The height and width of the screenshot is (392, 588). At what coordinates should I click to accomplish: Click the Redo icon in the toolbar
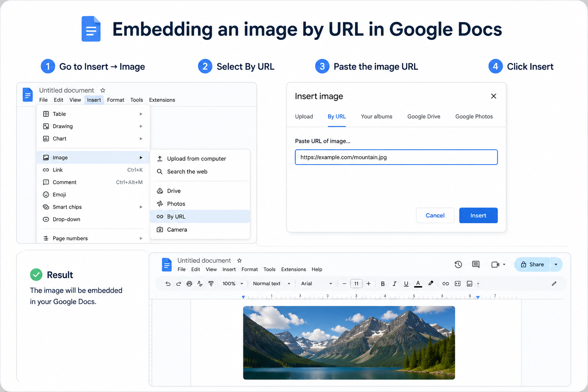(178, 284)
